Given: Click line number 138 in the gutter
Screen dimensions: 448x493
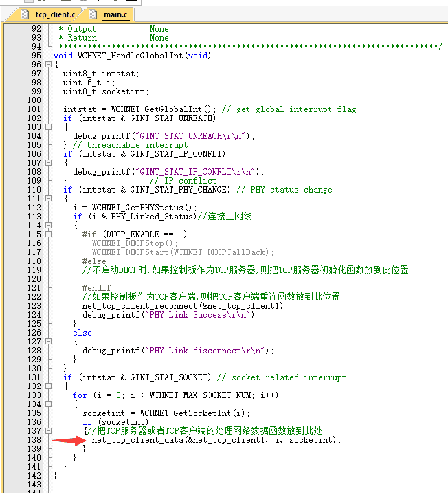Looking at the screenshot, I should 34,440.
